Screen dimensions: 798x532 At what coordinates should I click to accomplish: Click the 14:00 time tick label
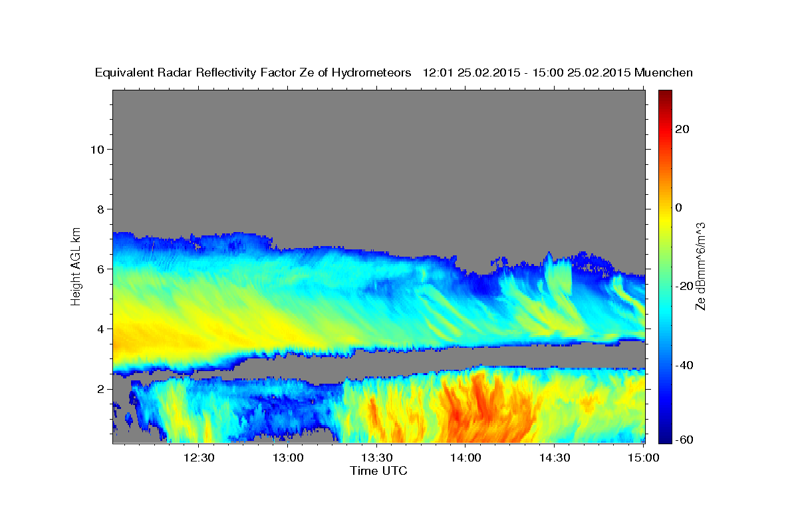point(465,458)
